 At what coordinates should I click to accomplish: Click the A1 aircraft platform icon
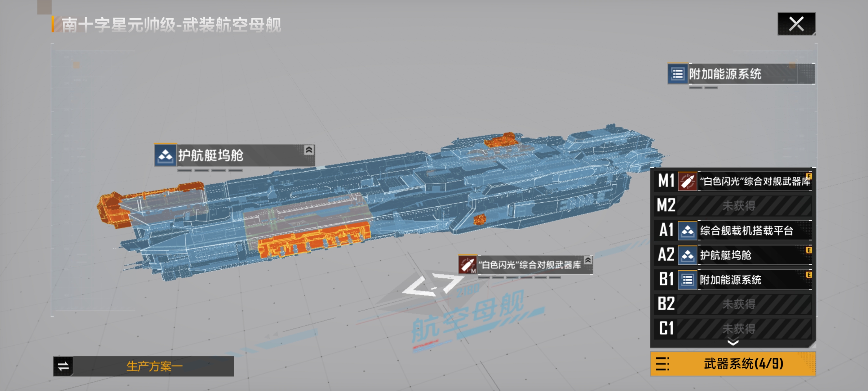pyautogui.click(x=687, y=231)
